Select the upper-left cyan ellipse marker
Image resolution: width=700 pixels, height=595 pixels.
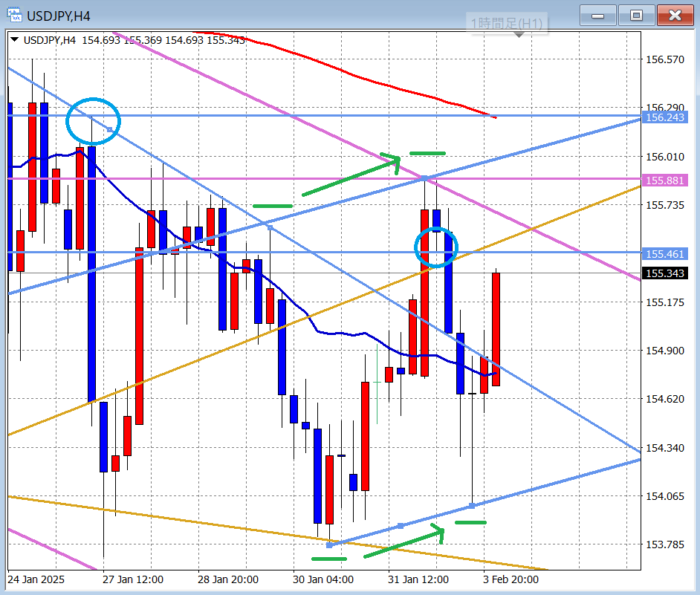[x=93, y=120]
